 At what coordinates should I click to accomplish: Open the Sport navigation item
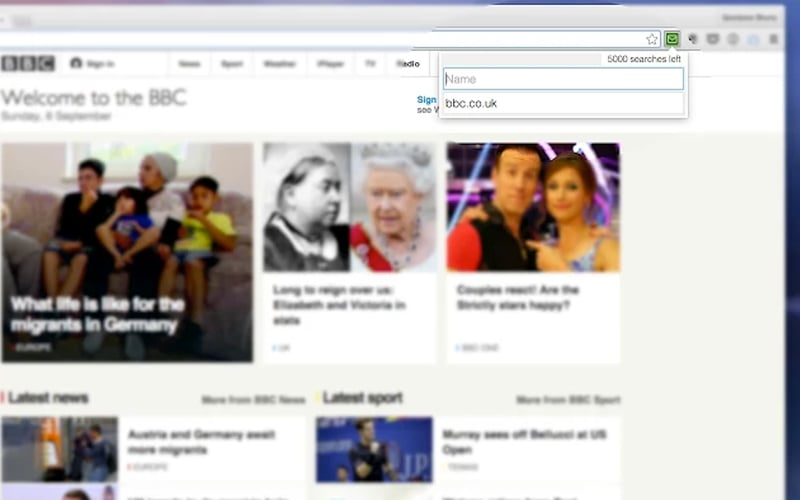click(x=232, y=64)
